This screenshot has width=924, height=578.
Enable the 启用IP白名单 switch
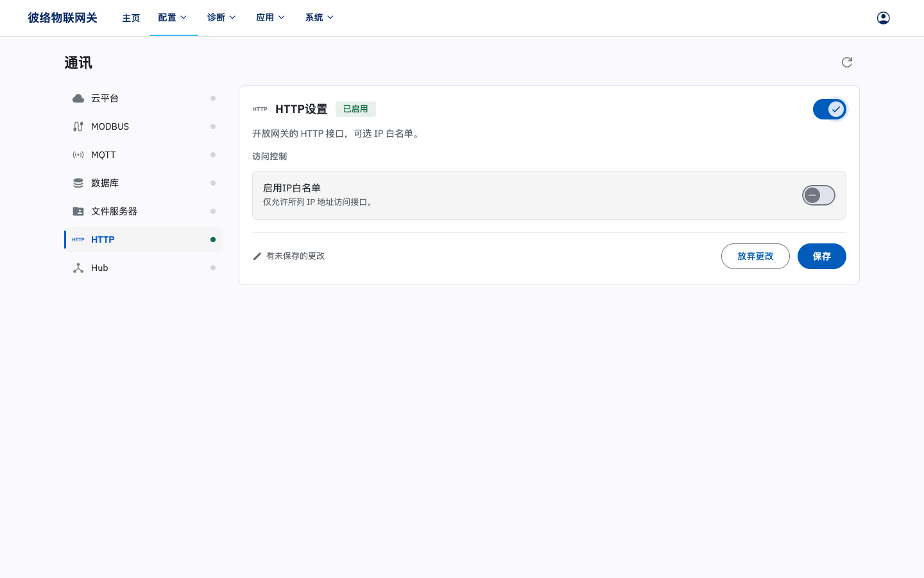point(819,195)
